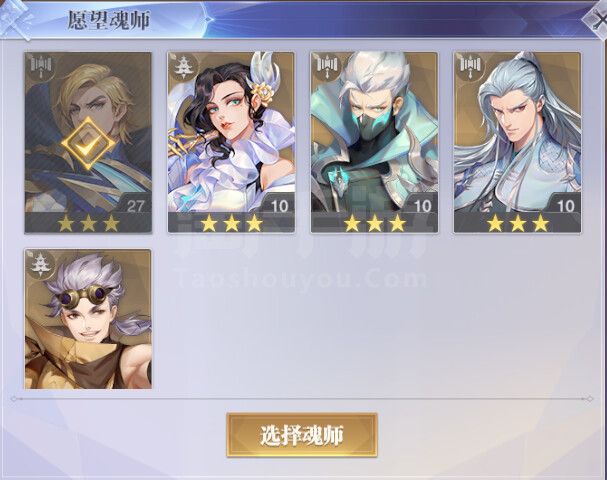The height and width of the screenshot is (480, 607).
Task: Click the three-star rating under the silver-haired hero
Action: click(x=518, y=223)
